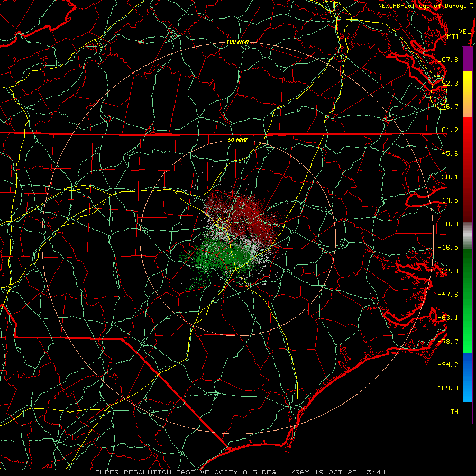The width and height of the screenshot is (476, 476).
Task: Click the 61.2 legend value
Action: (450, 130)
